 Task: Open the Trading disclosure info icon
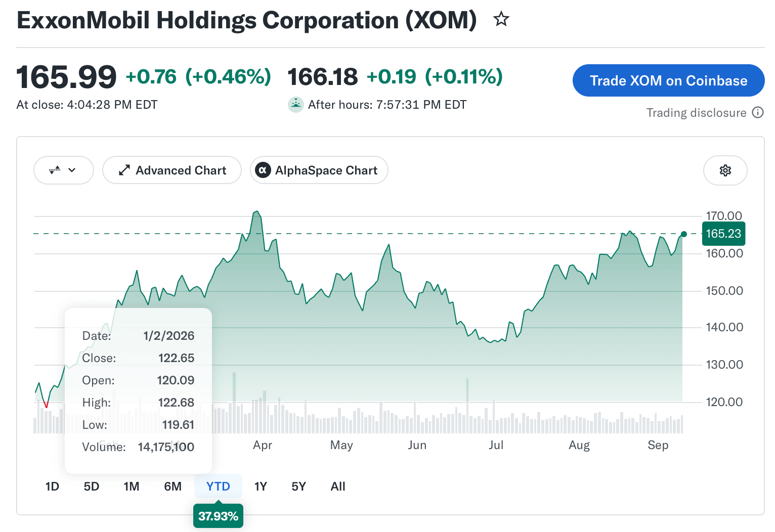758,112
